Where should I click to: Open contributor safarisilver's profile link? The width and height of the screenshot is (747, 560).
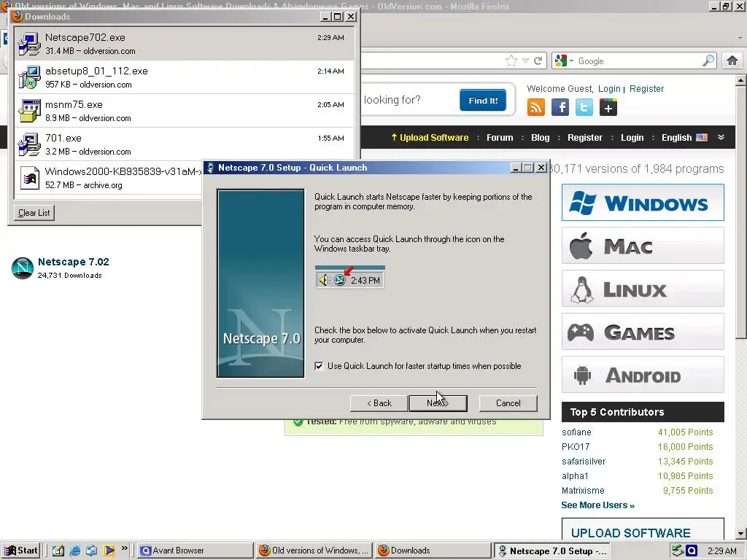[x=584, y=462]
